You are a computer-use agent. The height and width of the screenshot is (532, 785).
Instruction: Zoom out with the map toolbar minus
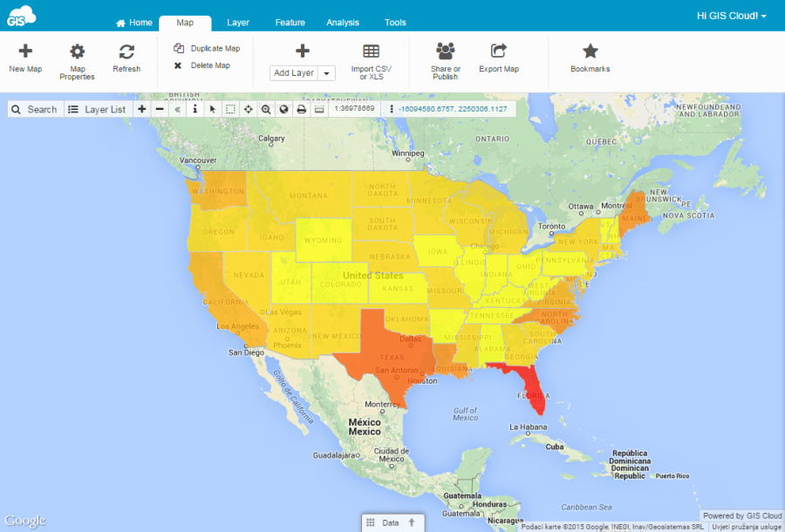pos(160,109)
